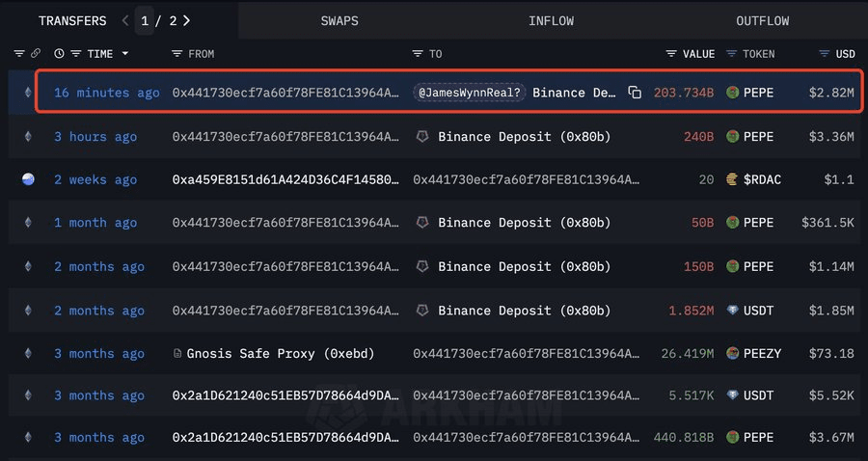Click PEPE token icon in 150B row
Image resolution: width=868 pixels, height=461 pixels.
coord(732,266)
